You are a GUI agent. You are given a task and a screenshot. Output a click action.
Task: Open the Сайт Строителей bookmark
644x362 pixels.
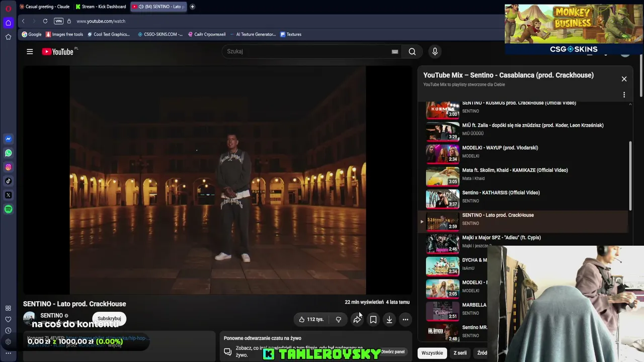tap(207, 34)
